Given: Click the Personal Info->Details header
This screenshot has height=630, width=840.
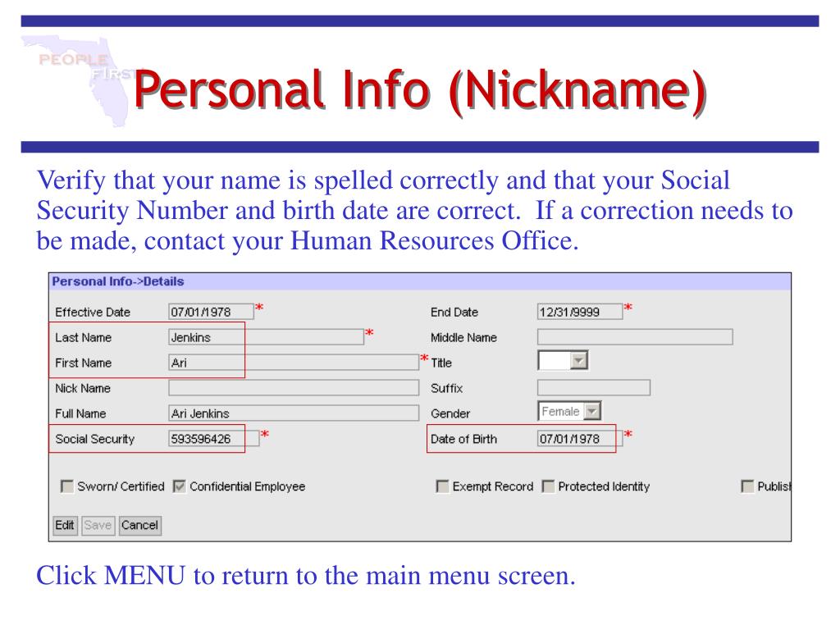Looking at the screenshot, I should (118, 282).
